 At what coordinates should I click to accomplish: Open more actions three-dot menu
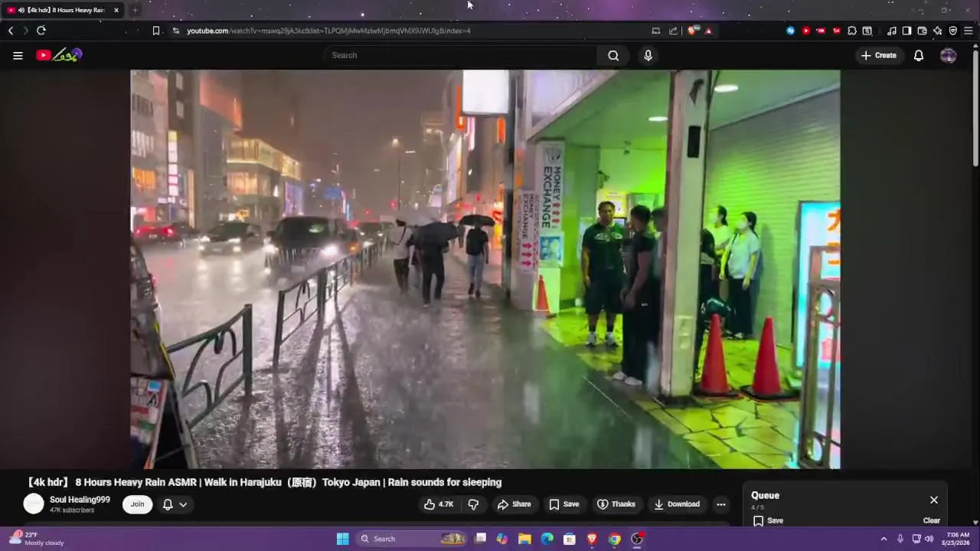click(x=720, y=504)
